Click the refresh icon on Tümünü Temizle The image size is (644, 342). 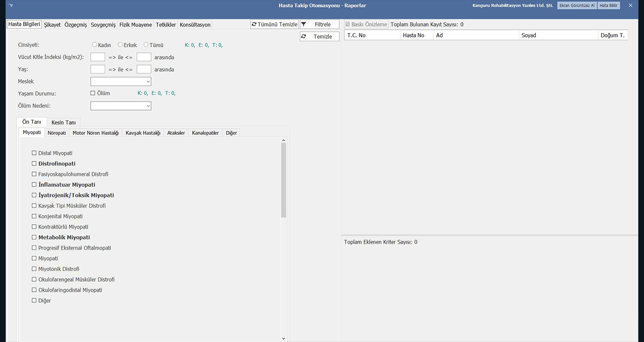point(254,24)
